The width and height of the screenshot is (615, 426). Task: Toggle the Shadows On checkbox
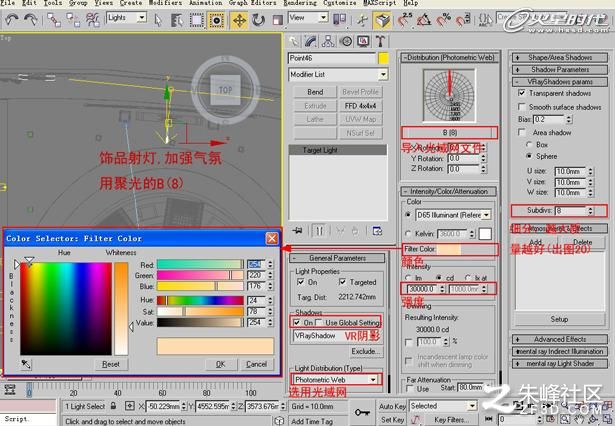[297, 323]
